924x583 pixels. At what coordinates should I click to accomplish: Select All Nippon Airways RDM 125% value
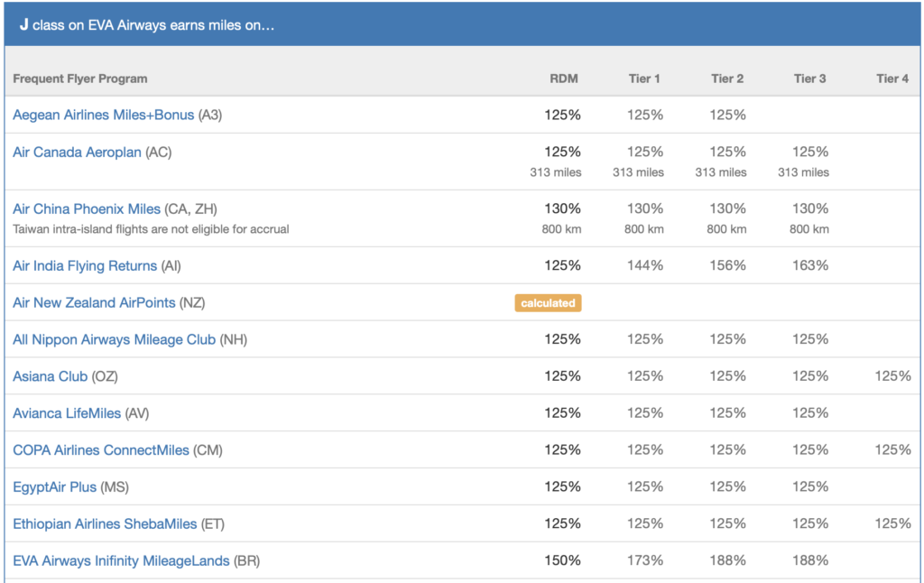click(562, 339)
